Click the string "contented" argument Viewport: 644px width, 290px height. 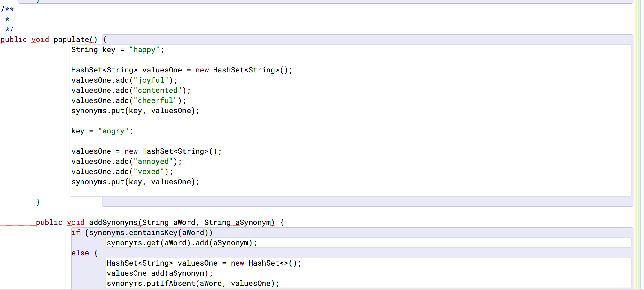(158, 90)
